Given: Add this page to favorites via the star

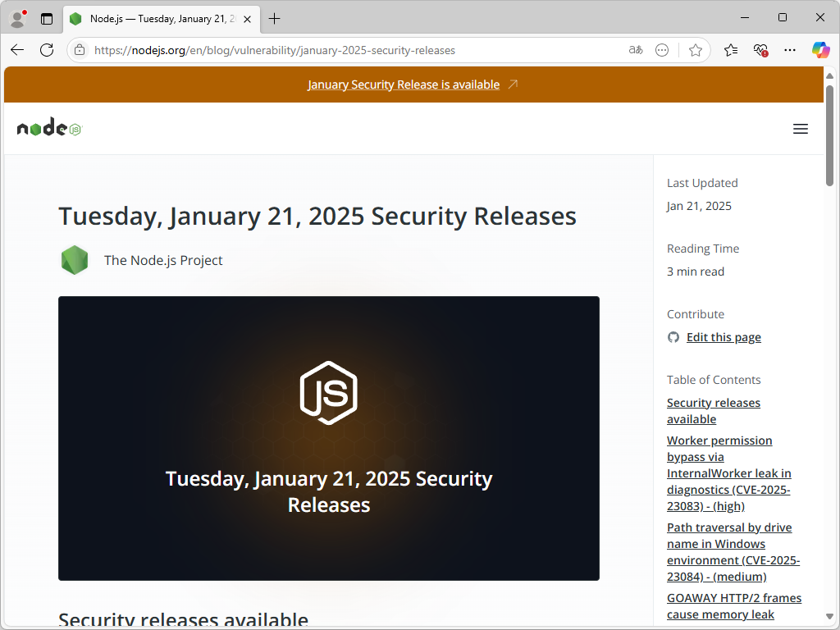Looking at the screenshot, I should [696, 50].
